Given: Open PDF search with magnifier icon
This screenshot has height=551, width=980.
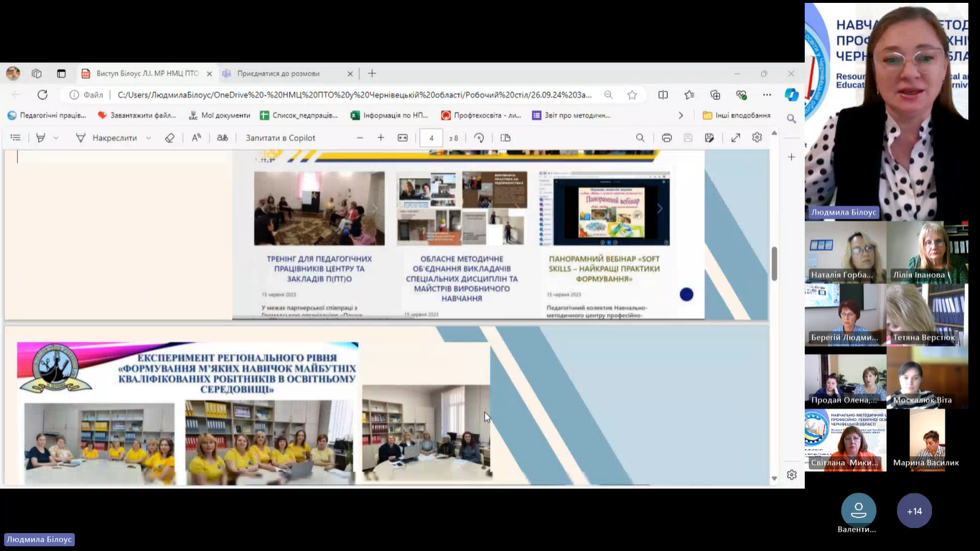Looking at the screenshot, I should (x=640, y=138).
